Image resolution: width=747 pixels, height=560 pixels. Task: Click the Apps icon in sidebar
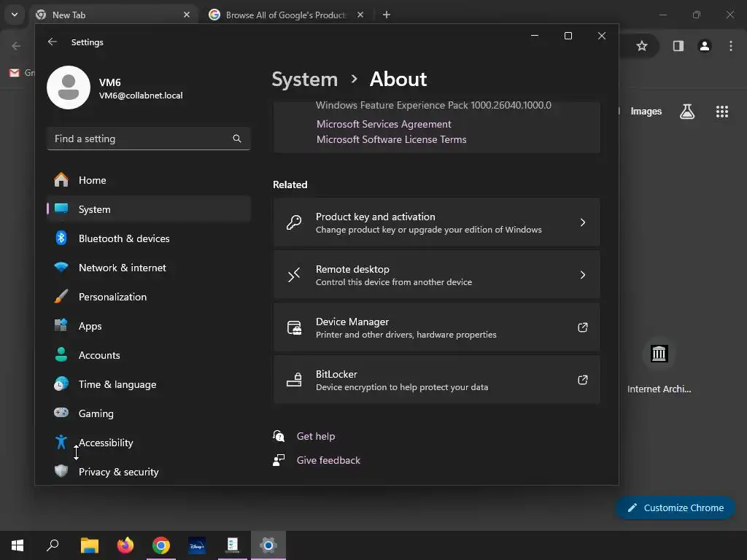pos(61,326)
